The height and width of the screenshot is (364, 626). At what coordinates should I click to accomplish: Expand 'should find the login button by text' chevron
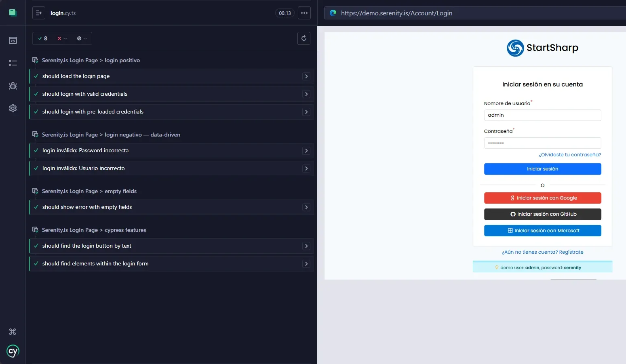[306, 246]
